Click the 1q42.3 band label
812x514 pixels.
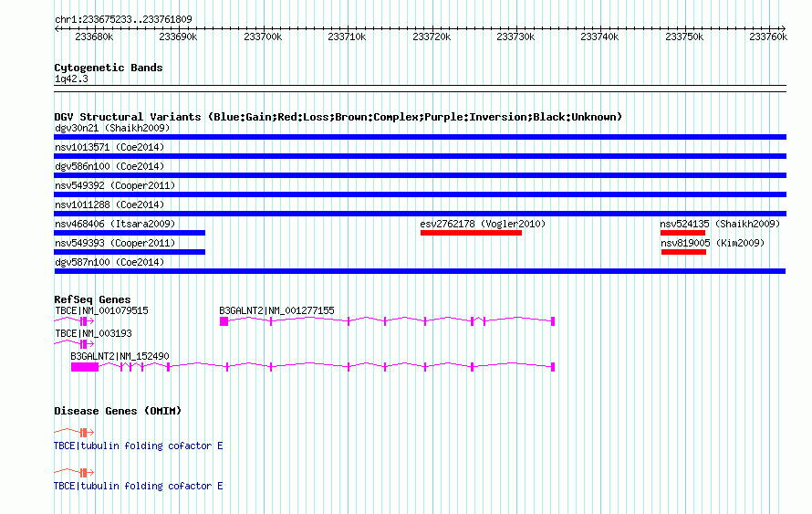click(71, 79)
